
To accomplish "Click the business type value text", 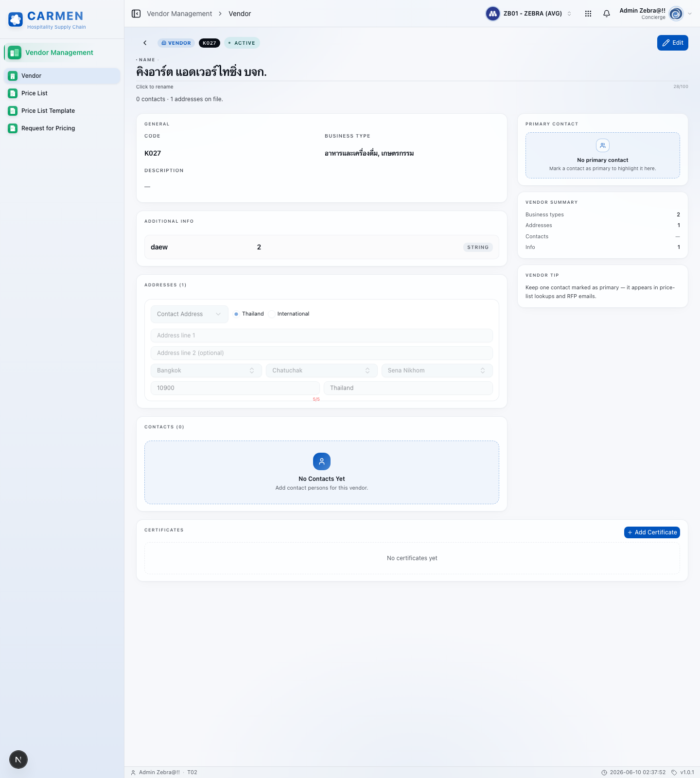I will pos(369,153).
